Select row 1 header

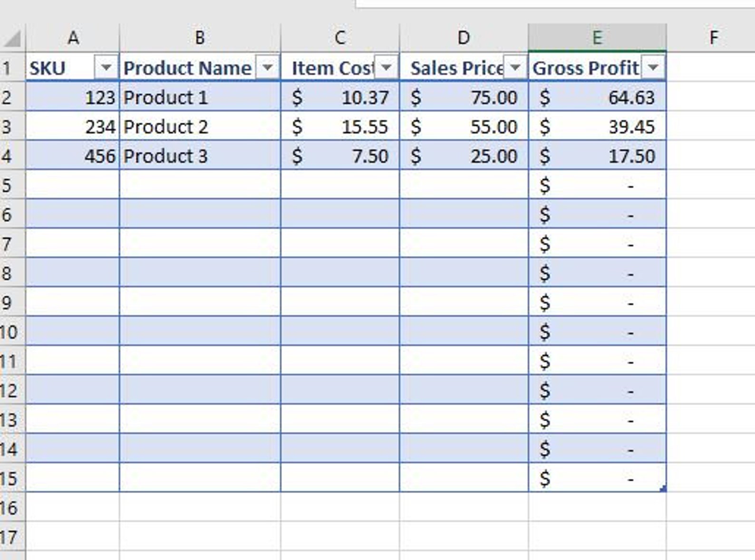tap(12, 68)
